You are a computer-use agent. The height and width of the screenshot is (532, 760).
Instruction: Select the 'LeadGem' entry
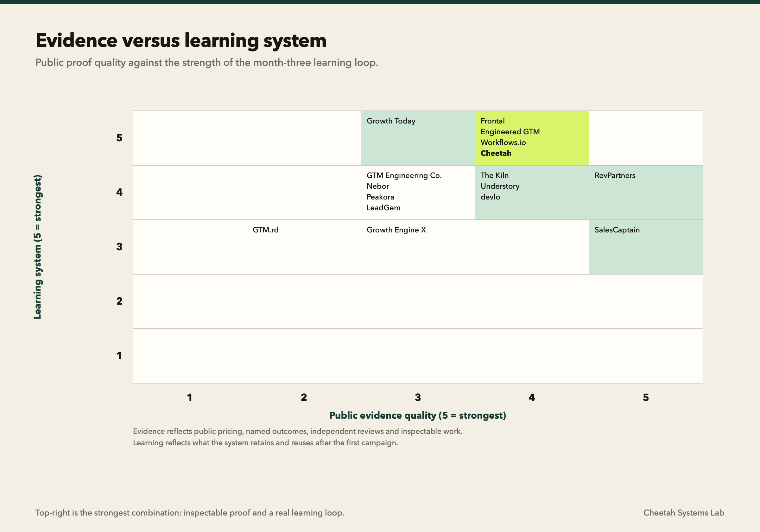click(383, 208)
